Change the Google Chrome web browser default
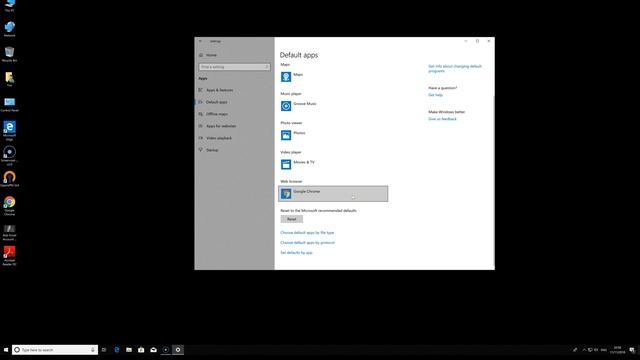This screenshot has height=360, width=640. pos(333,193)
